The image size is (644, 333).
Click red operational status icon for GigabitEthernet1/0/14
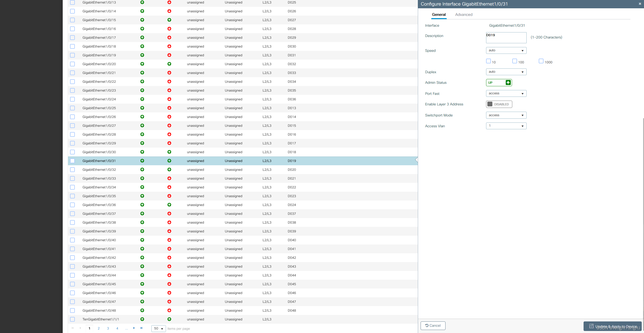169,11
